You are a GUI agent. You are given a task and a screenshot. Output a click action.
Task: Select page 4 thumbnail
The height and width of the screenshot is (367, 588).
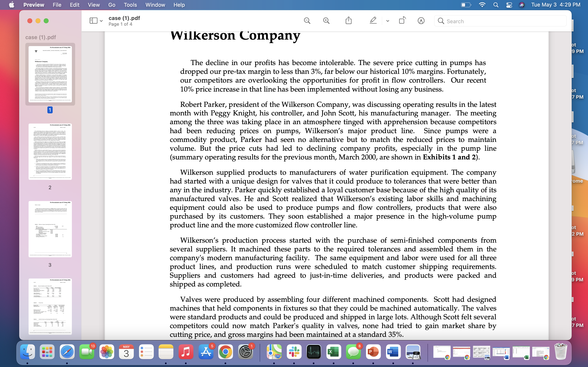pyautogui.click(x=50, y=306)
